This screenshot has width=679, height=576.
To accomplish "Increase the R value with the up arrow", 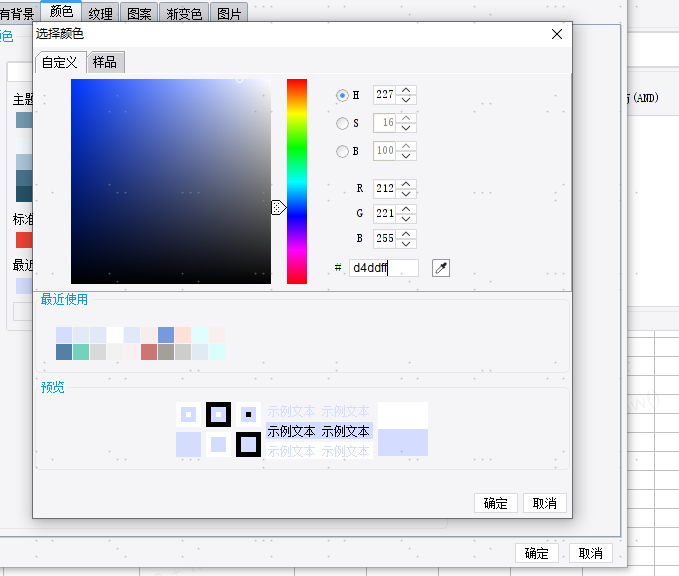I will [406, 184].
